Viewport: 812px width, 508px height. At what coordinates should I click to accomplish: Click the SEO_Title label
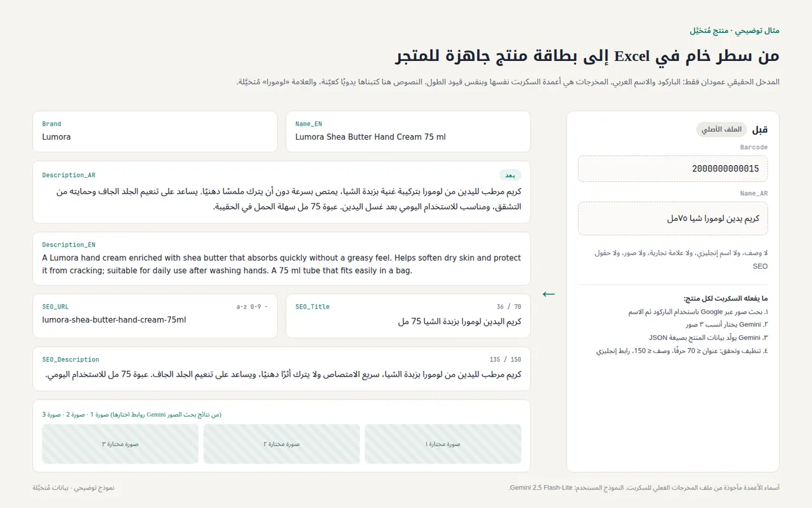point(312,307)
